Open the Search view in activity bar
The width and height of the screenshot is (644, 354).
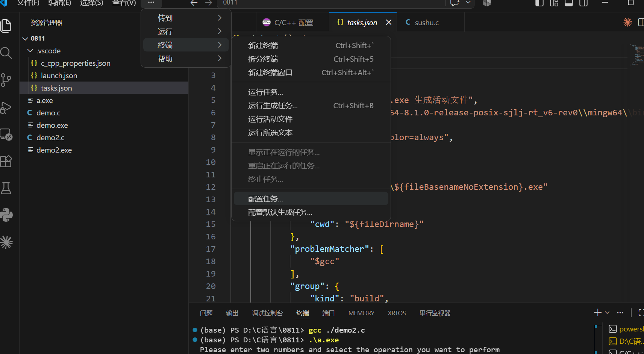pyautogui.click(x=6, y=53)
